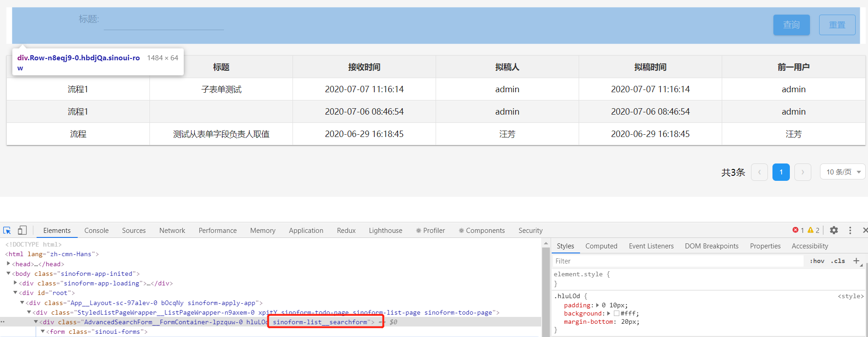Click the 标题 search input field
The image size is (868, 337).
(164, 21)
